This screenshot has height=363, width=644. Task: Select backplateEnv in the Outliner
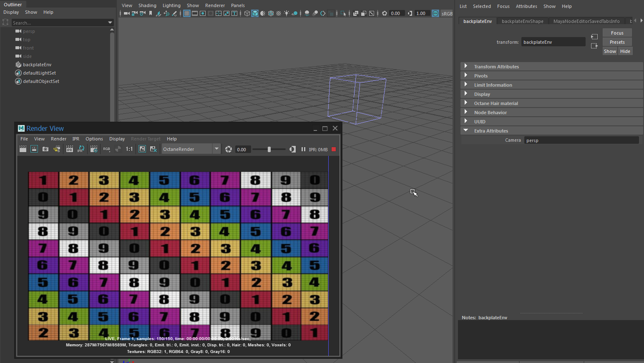37,65
